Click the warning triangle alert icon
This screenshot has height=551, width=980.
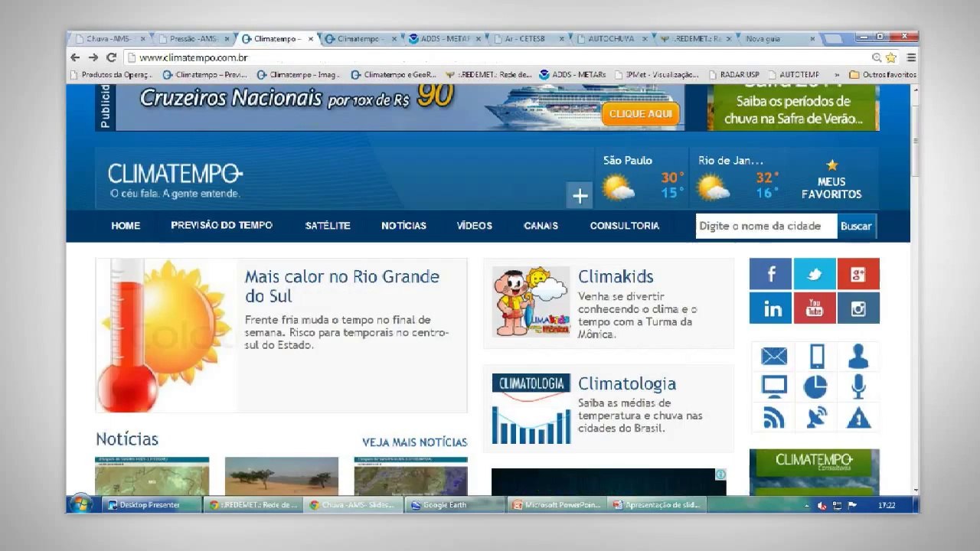[858, 417]
